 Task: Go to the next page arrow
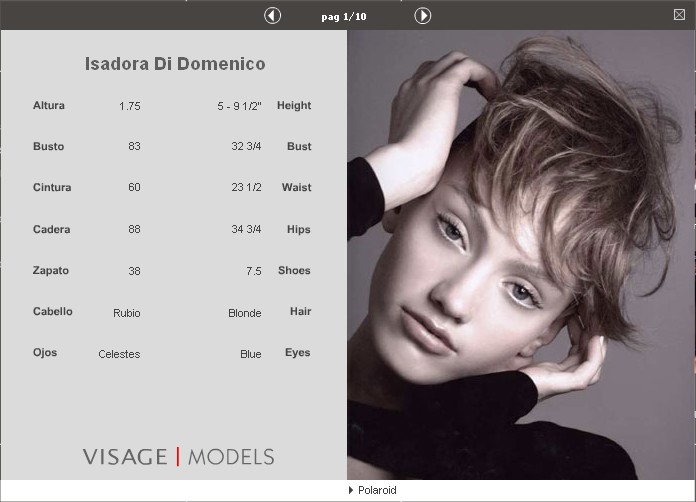pos(423,16)
